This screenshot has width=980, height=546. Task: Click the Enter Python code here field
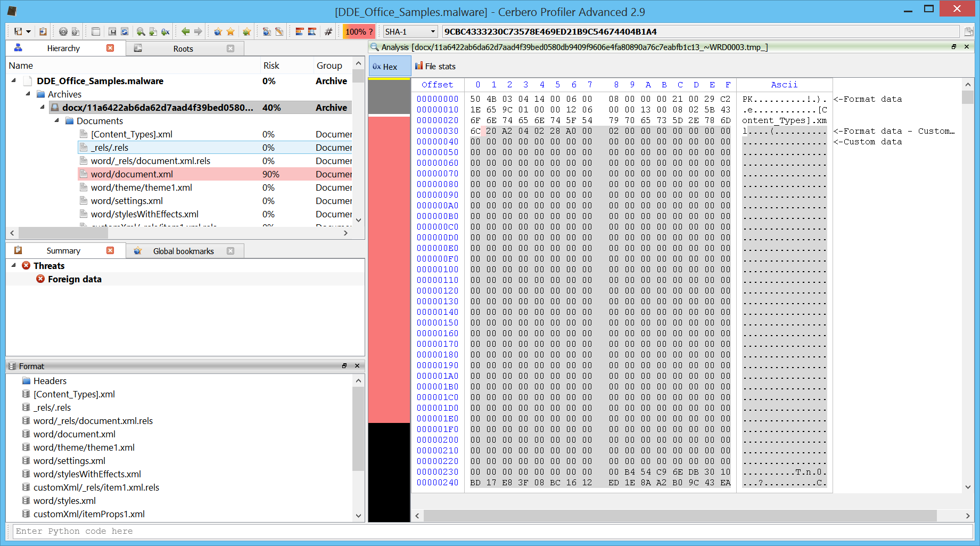coord(492,531)
